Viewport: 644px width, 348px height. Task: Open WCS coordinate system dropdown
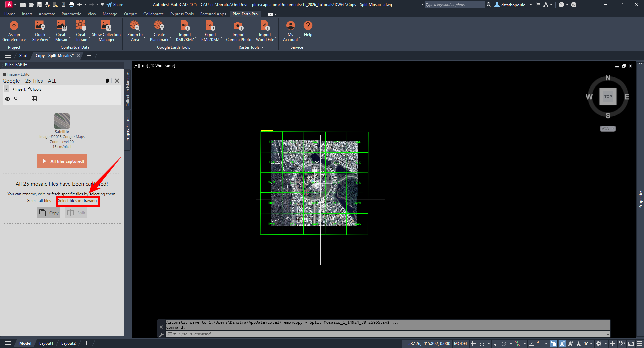[x=608, y=128]
